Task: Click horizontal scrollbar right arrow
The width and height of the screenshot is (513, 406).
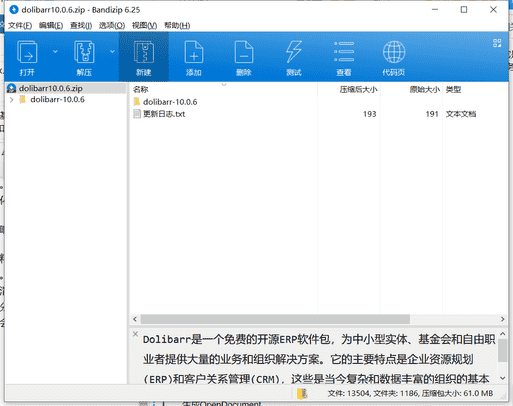Action: coord(502,319)
